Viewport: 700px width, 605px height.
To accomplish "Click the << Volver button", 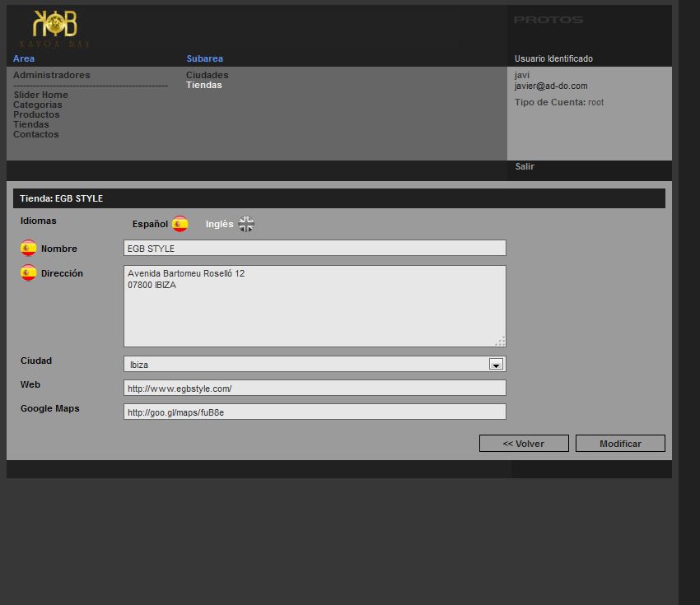I will pos(524,444).
